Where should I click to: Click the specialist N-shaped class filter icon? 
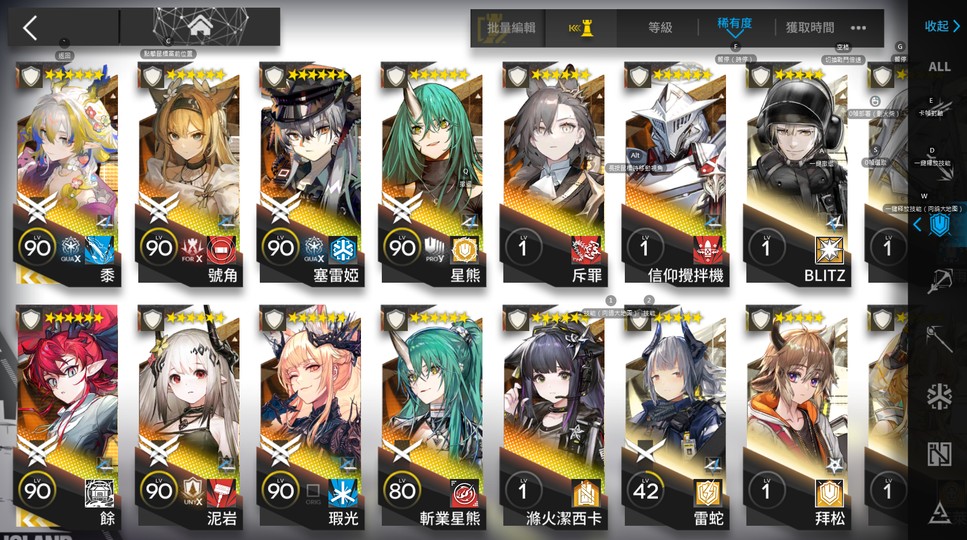click(x=939, y=454)
